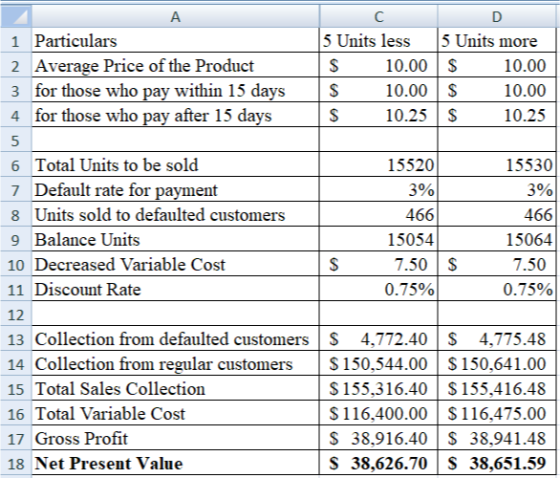Select 'Total Variable Cost' cell

[x=175, y=413]
